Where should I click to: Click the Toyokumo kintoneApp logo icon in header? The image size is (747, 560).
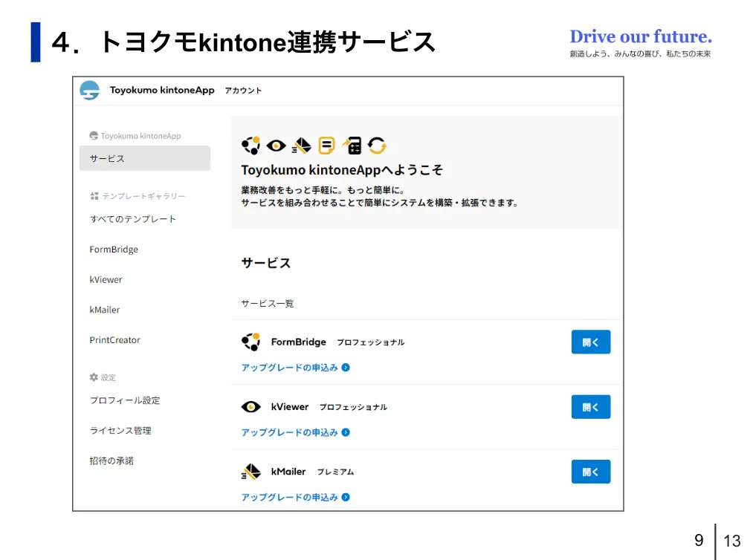(x=89, y=90)
